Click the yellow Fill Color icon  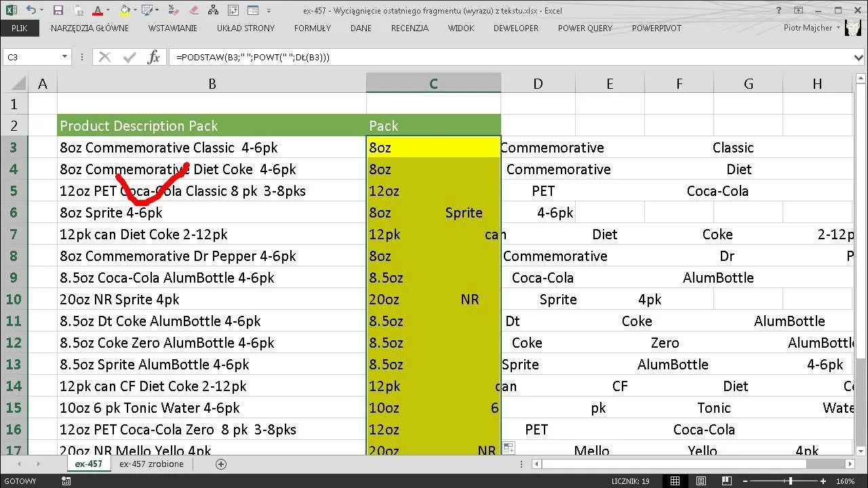coord(125,9)
